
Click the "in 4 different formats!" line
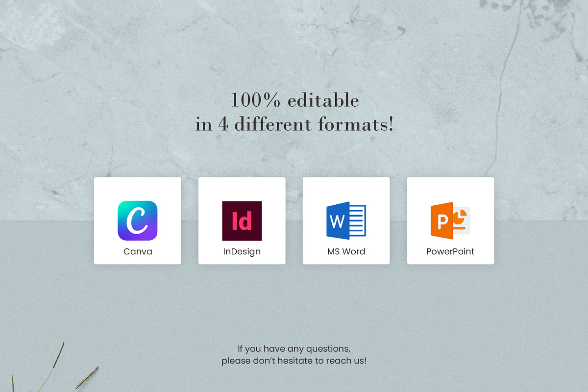click(x=294, y=124)
